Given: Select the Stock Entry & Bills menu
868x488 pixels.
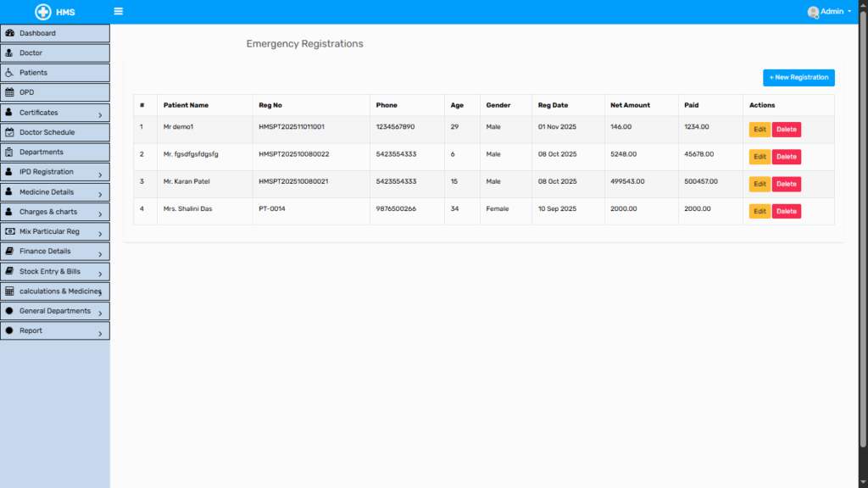Looking at the screenshot, I should 50,271.
